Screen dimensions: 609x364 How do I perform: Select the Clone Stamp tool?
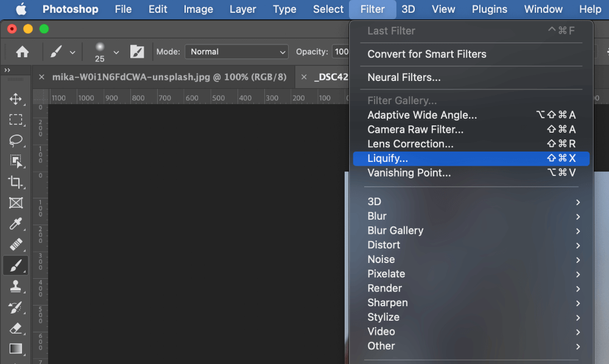pyautogui.click(x=16, y=286)
